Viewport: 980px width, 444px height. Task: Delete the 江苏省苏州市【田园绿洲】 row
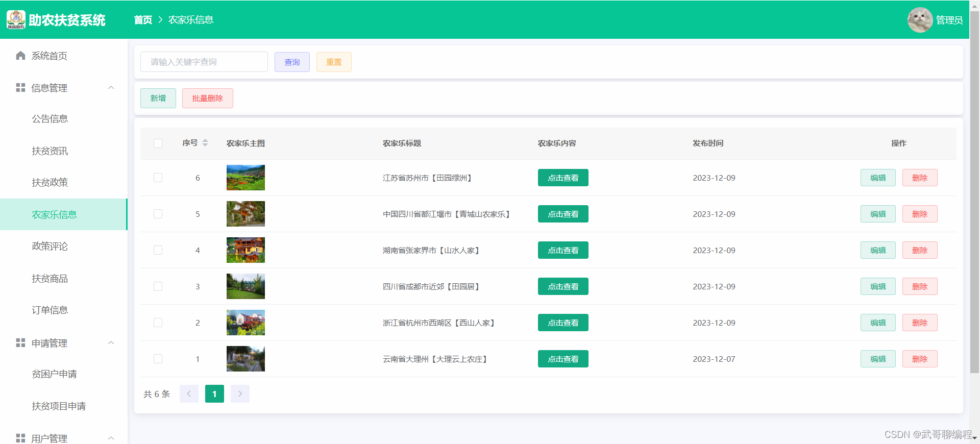[920, 178]
